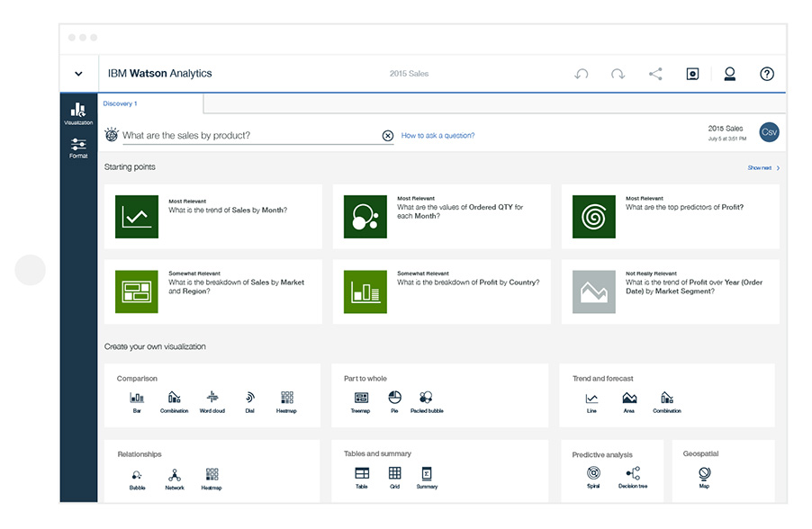Click the "Create your own visualization" heading
Image resolution: width=812 pixels, height=529 pixels.
coord(155,346)
